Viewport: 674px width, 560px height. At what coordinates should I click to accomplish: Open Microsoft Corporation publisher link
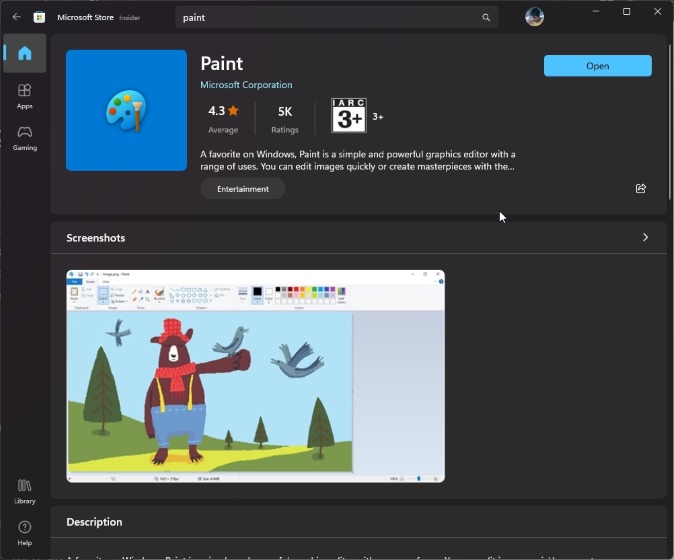pyautogui.click(x=246, y=85)
